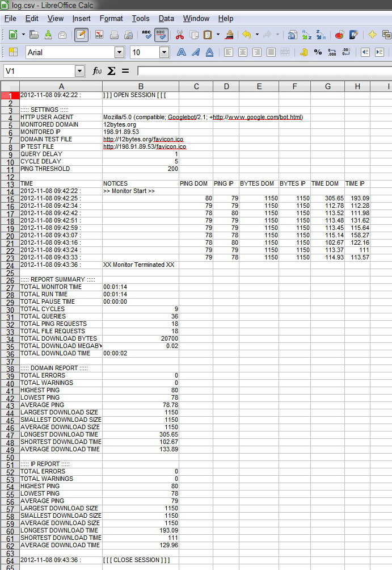Open the 198.91.89.53 favicon.ico link
This screenshot has width=392, height=570.
[145, 146]
